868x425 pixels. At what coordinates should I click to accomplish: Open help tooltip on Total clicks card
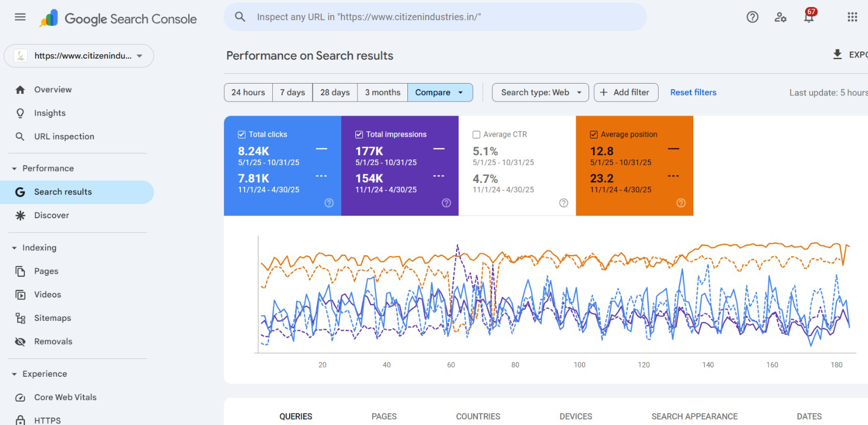(x=329, y=203)
